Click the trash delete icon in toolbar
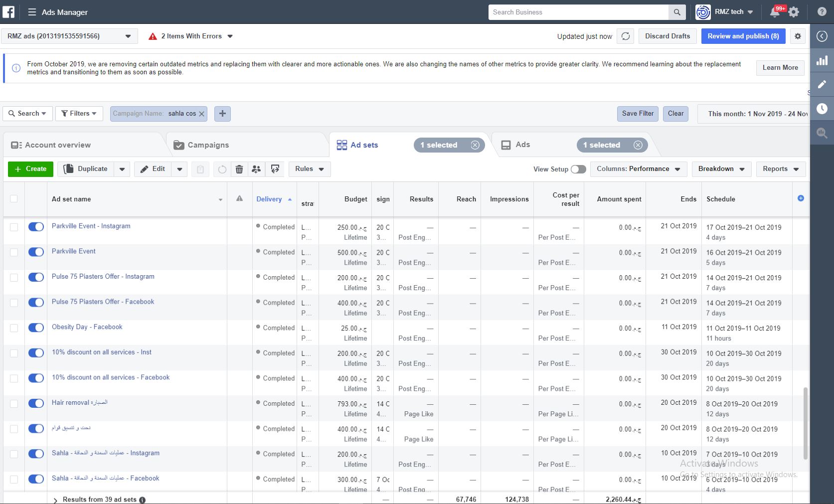 (x=239, y=169)
